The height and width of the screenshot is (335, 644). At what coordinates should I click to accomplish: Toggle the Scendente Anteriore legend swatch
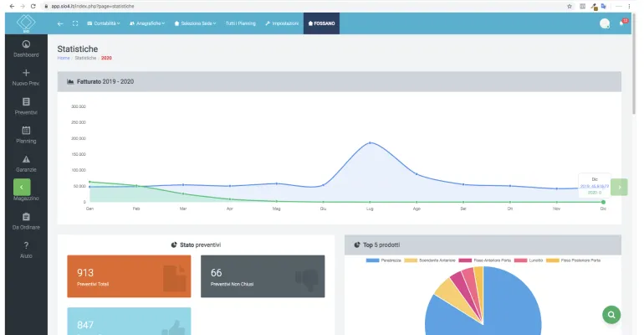click(x=411, y=260)
